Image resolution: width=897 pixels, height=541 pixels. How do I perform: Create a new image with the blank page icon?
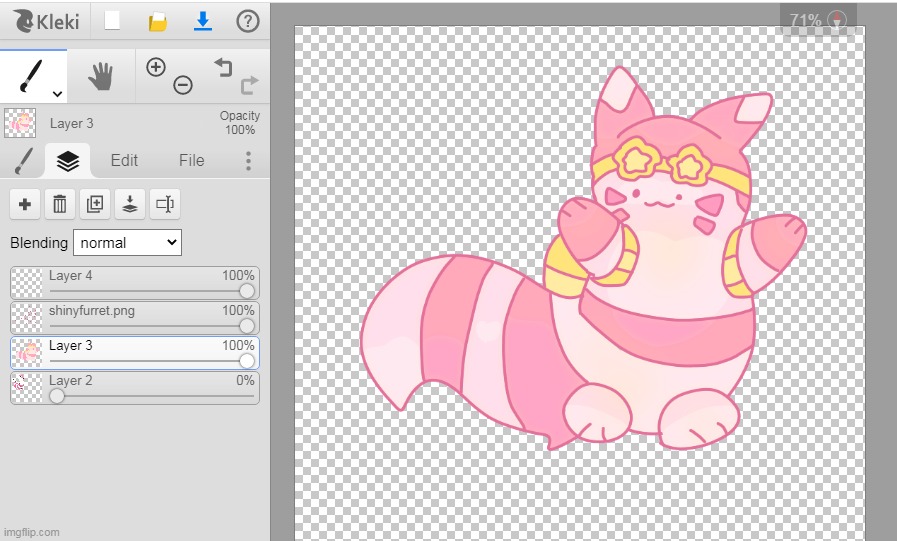pos(113,20)
